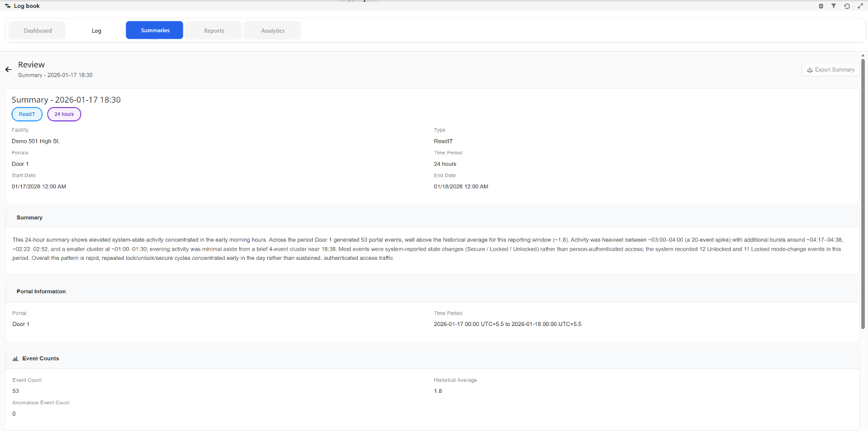
Task: Expand the view with the fullscreen arrows icon
Action: (x=860, y=6)
